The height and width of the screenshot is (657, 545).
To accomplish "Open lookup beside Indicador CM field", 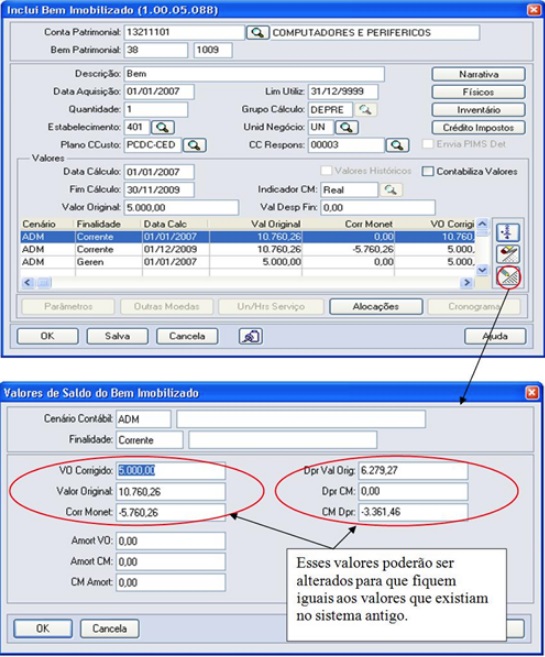I will [391, 189].
